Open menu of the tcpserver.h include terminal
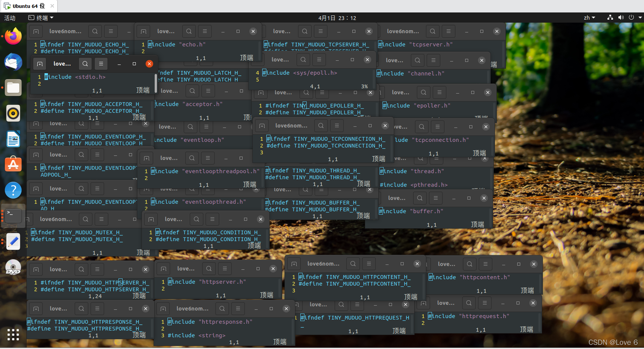Screen dimensions: 644x349 449,31
